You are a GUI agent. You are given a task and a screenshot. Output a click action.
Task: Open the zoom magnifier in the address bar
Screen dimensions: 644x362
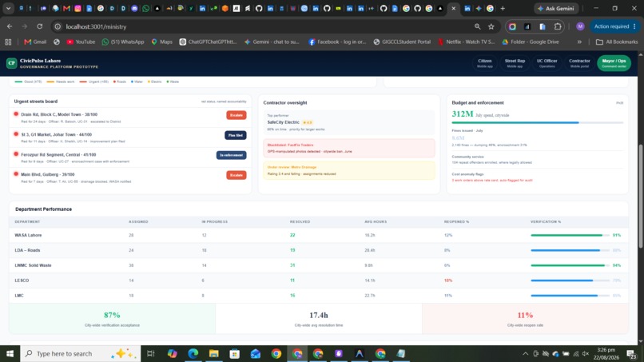point(477,26)
